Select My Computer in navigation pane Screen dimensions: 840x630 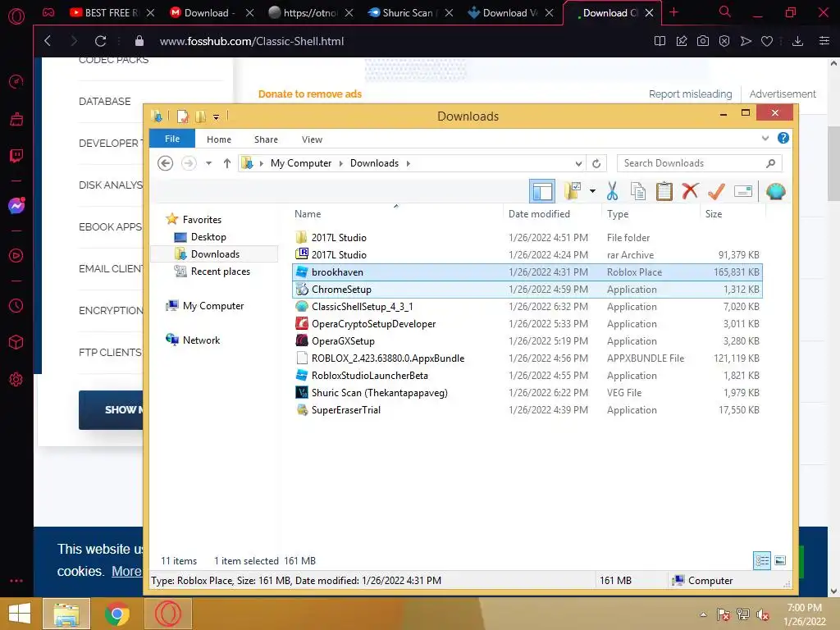[x=212, y=306]
